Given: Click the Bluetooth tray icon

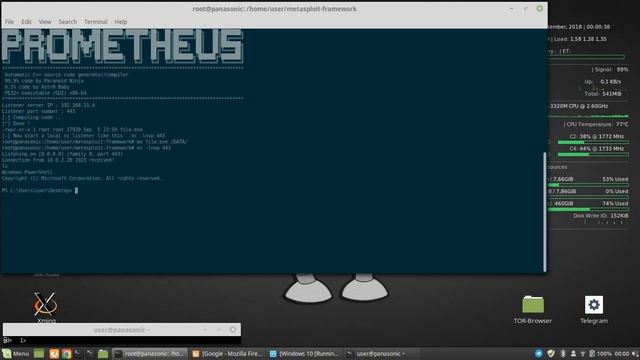Looking at the screenshot, I should coord(563,353).
